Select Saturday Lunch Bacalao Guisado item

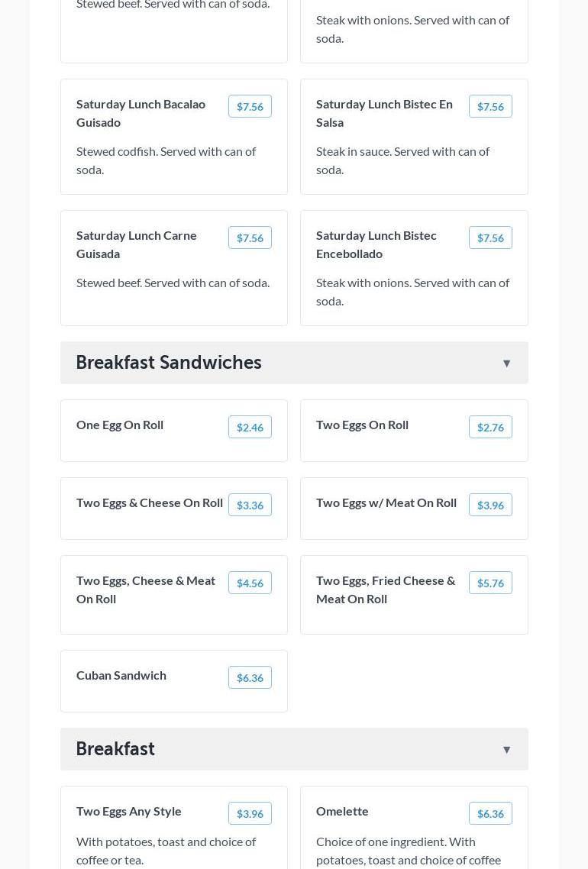[x=141, y=113]
